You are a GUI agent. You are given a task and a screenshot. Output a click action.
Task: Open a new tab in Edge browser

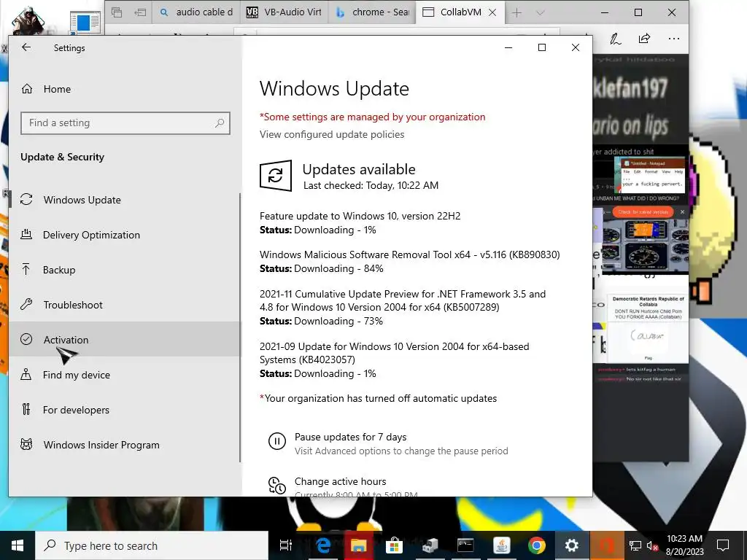pyautogui.click(x=516, y=12)
